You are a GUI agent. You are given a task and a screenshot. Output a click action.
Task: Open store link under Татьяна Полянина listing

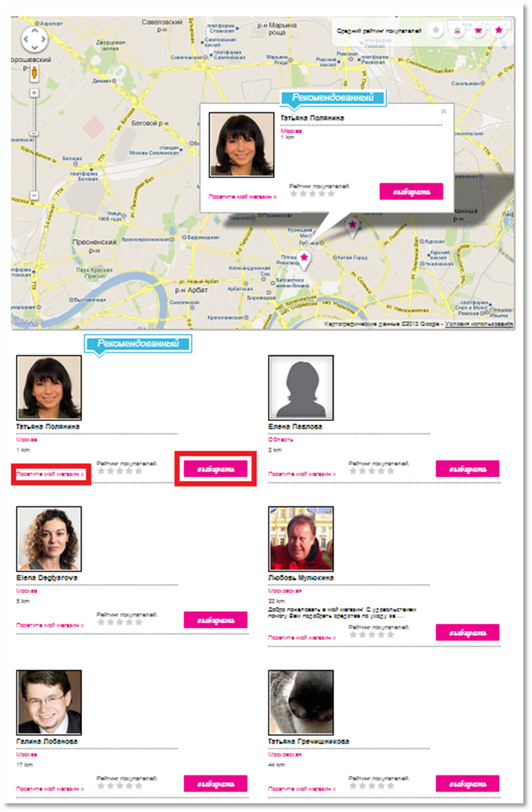[x=50, y=474]
